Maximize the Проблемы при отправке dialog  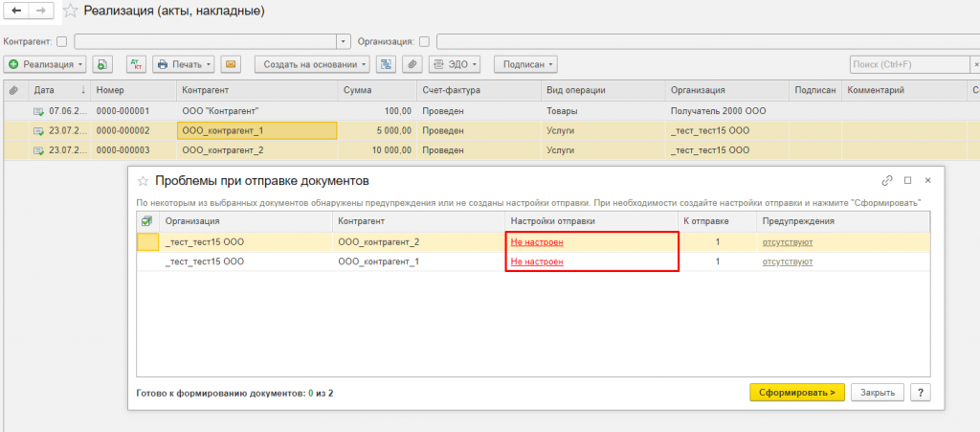pos(907,180)
